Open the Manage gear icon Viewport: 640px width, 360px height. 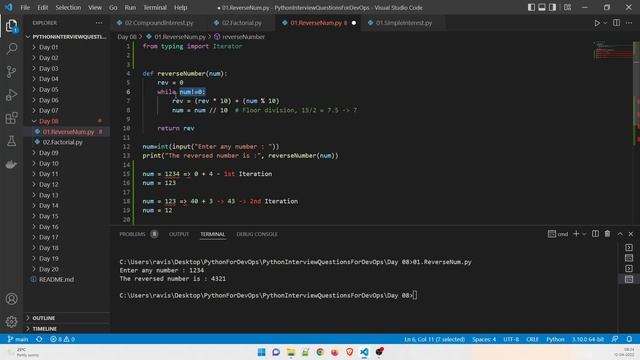point(11,322)
